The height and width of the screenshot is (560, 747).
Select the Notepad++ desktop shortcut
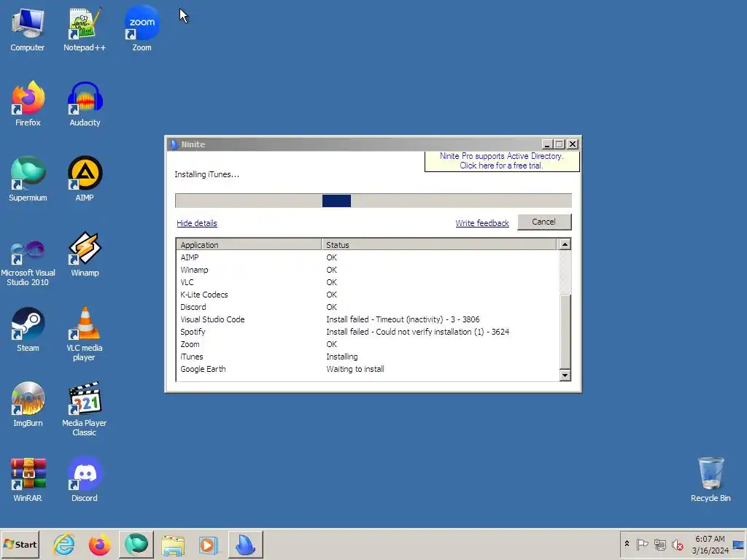coord(85,30)
